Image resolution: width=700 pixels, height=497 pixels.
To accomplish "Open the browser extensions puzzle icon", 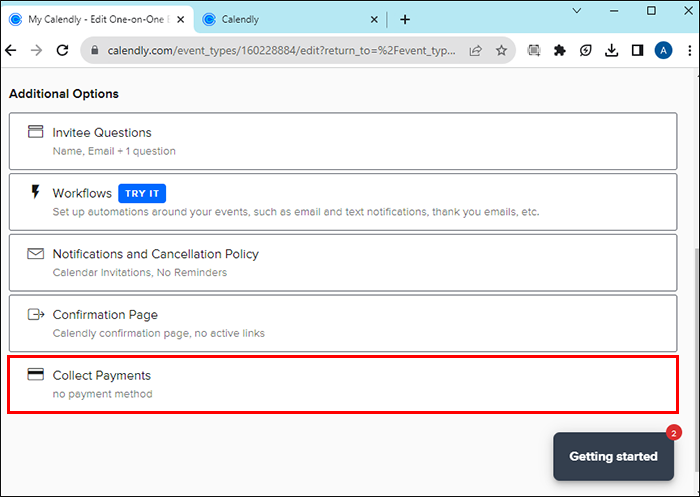I will (559, 50).
